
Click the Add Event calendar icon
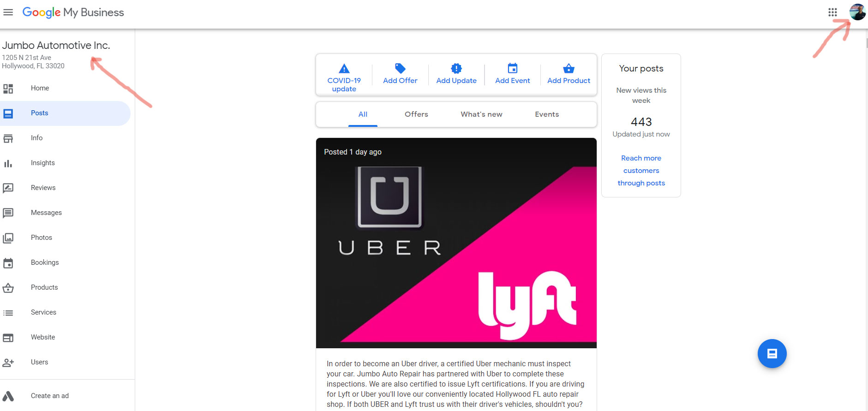[x=513, y=68]
